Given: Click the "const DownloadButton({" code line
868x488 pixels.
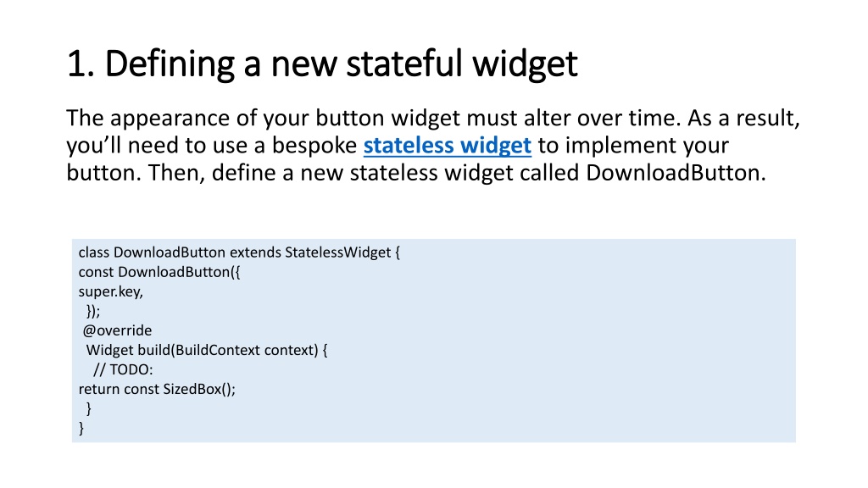Looking at the screenshot, I should (159, 272).
